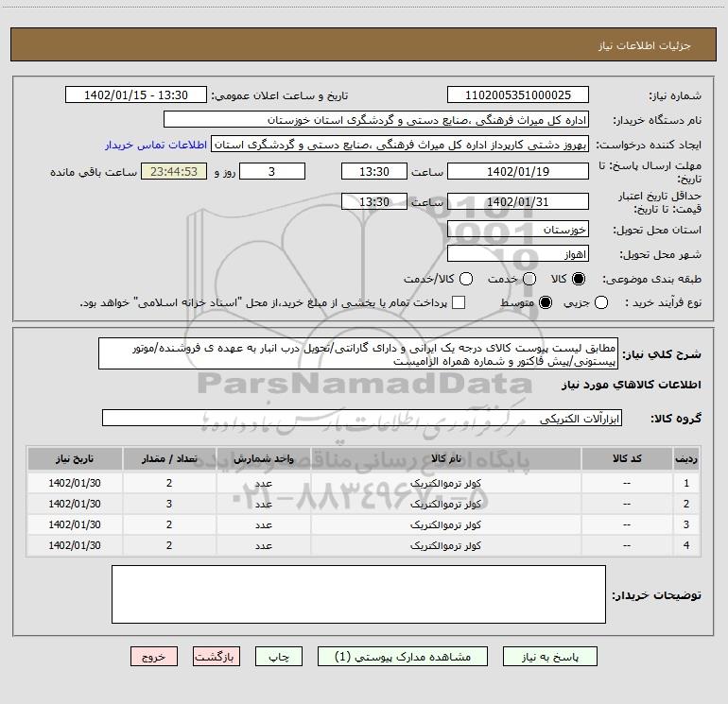
Task: Click unit عدد in row 3
Action: [263, 524]
